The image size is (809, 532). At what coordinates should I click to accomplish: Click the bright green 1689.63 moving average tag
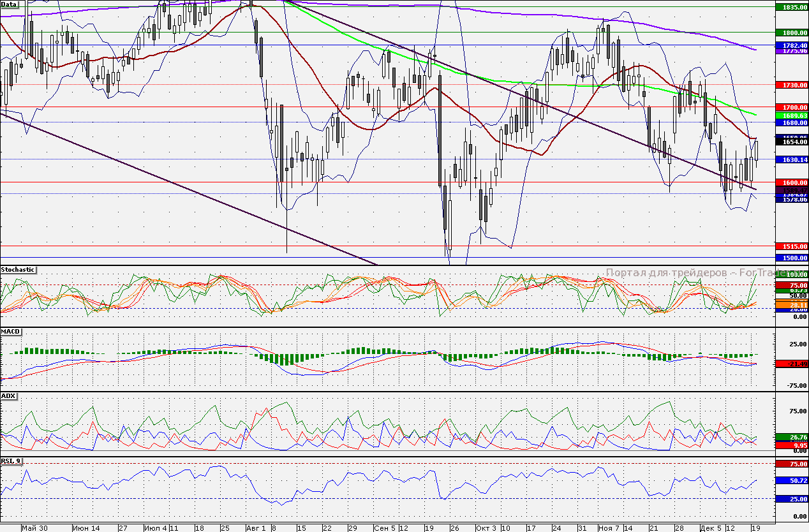[x=791, y=115]
